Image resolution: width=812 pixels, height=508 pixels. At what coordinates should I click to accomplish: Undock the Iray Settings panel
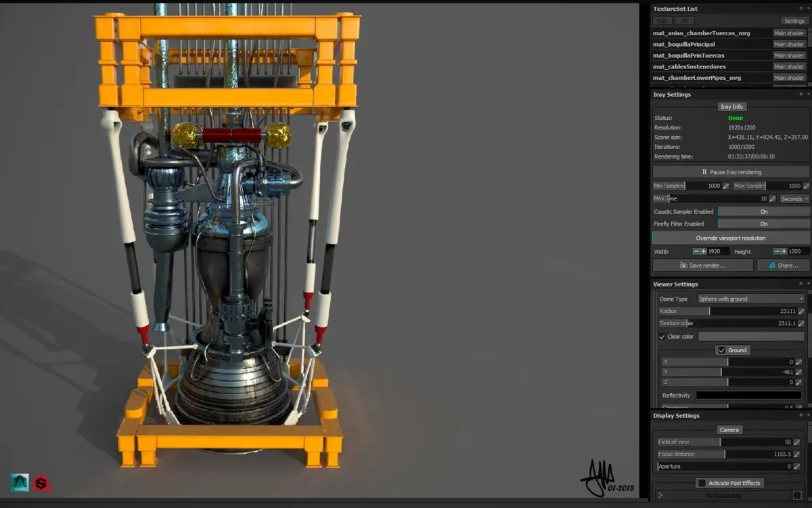coord(800,94)
